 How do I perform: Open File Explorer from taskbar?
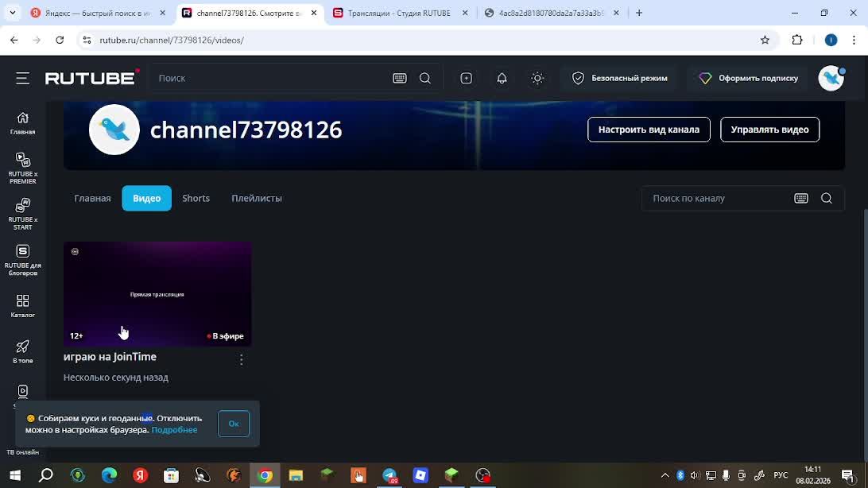(x=296, y=475)
